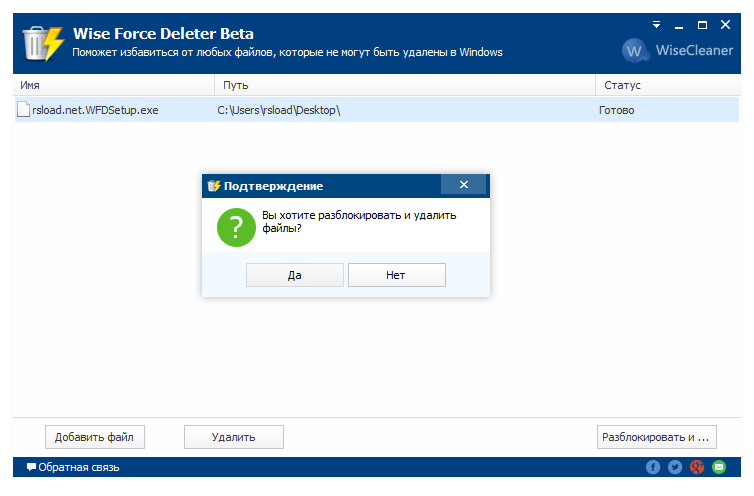Click the path C:\Users\rsload\Desktop\ cell
Image resolution: width=754 pixels, height=496 pixels.
279,110
